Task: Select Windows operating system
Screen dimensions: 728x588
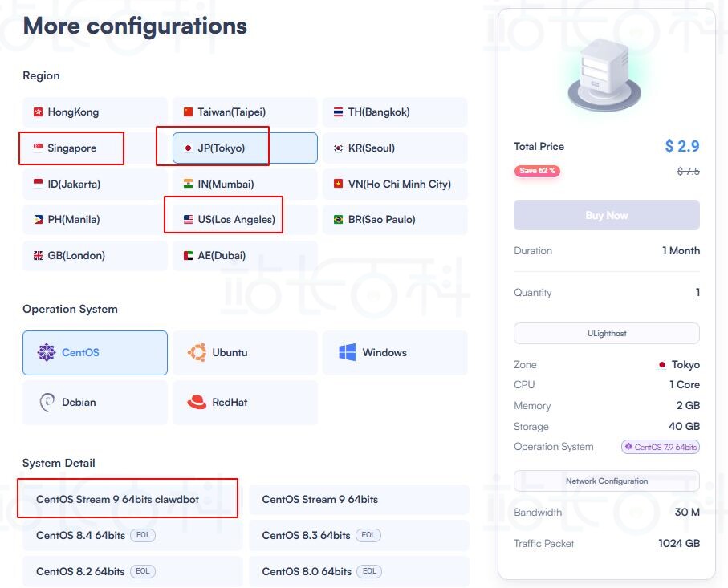Action: (x=395, y=353)
